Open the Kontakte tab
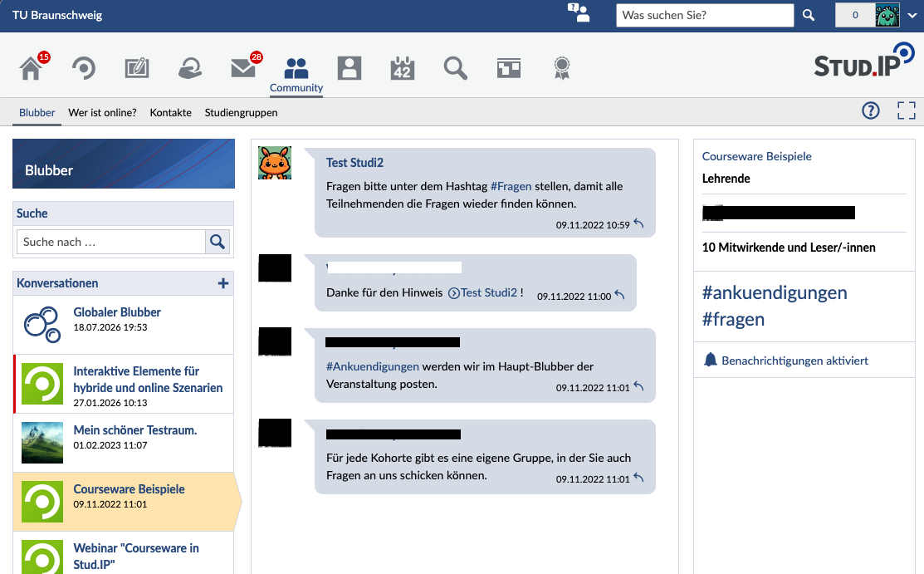Screen dimensions: 924x574 click(170, 112)
